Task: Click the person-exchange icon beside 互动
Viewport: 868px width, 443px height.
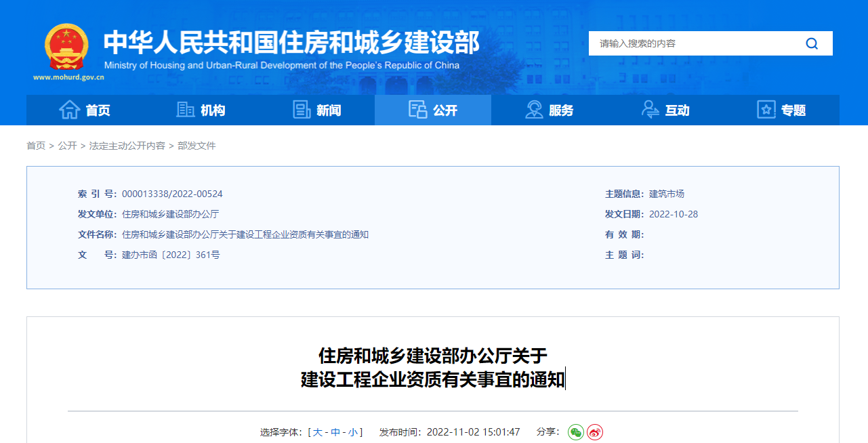Action: pyautogui.click(x=650, y=110)
